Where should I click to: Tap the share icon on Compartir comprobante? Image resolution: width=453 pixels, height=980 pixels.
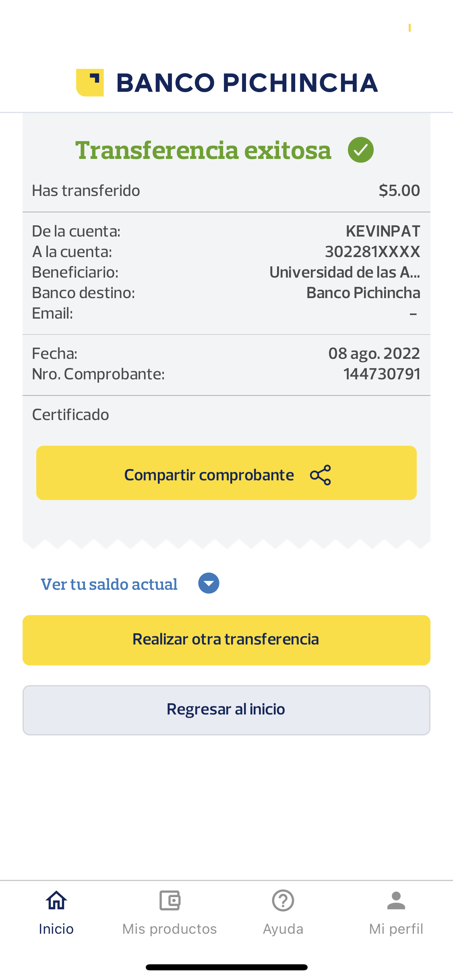321,475
